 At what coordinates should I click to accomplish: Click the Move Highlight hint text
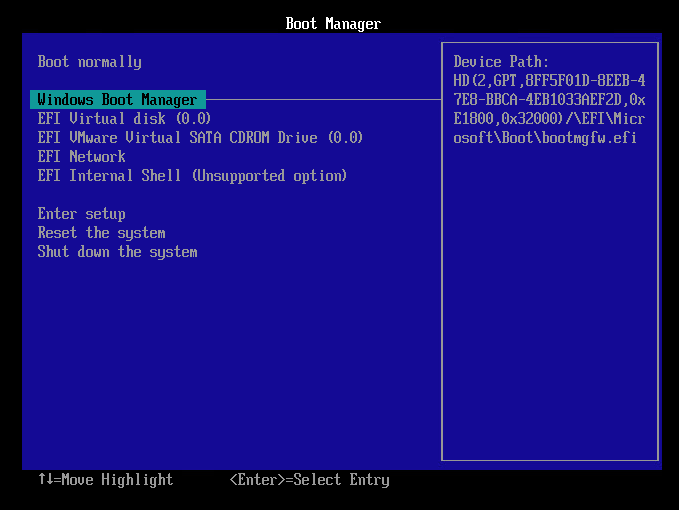click(x=106, y=480)
